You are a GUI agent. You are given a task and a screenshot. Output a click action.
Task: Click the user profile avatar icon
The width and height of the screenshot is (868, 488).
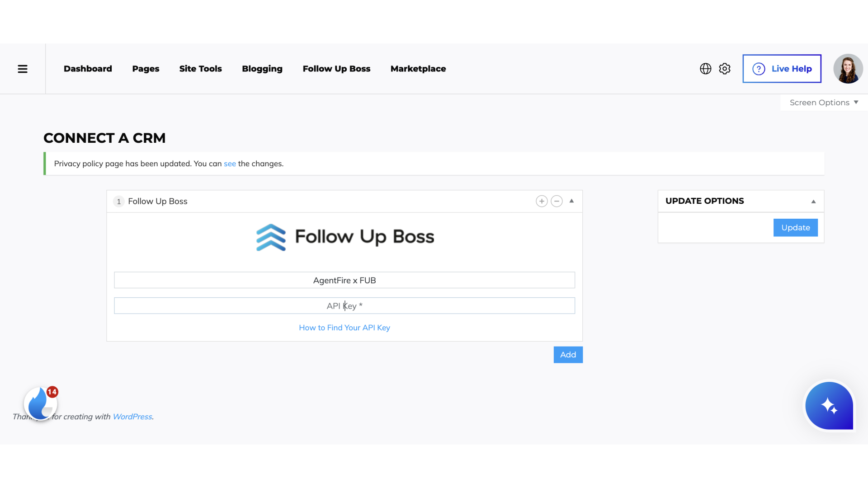click(x=847, y=69)
